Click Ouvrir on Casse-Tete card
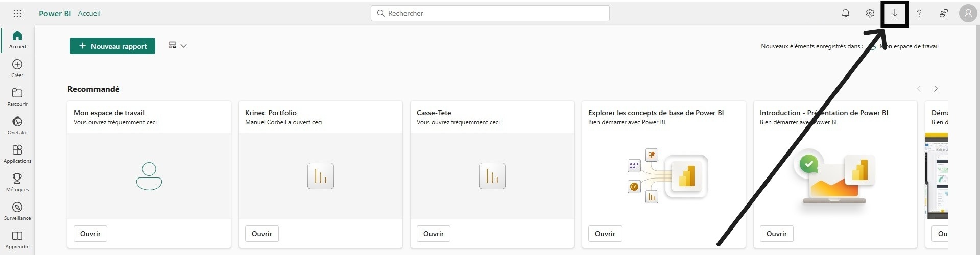Image resolution: width=980 pixels, height=255 pixels. coord(434,234)
